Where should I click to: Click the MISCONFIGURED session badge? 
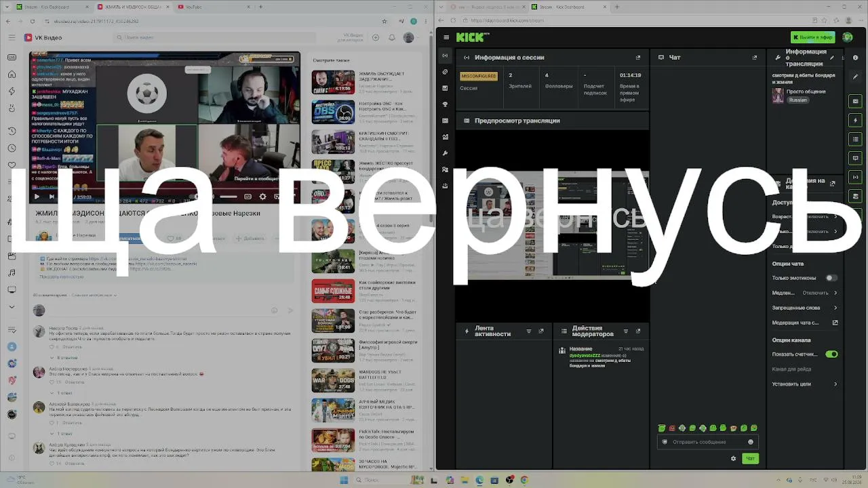(x=479, y=76)
